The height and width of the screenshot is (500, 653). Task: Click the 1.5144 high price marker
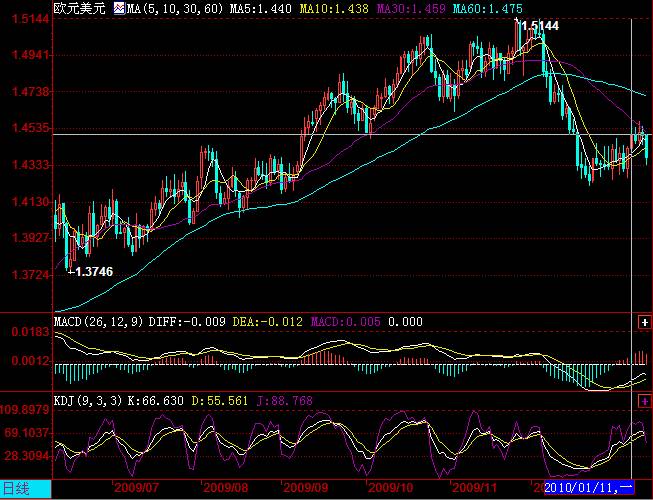tap(540, 26)
